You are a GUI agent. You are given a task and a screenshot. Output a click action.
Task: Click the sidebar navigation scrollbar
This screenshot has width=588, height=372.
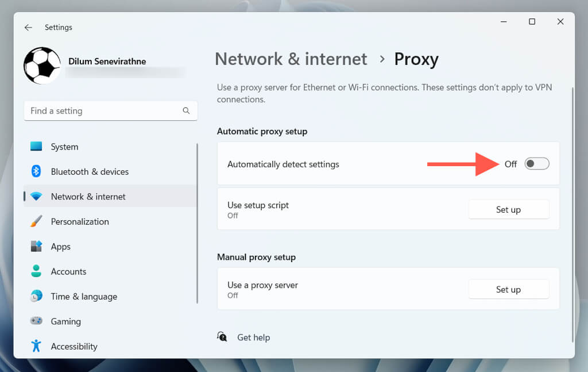pyautogui.click(x=198, y=224)
